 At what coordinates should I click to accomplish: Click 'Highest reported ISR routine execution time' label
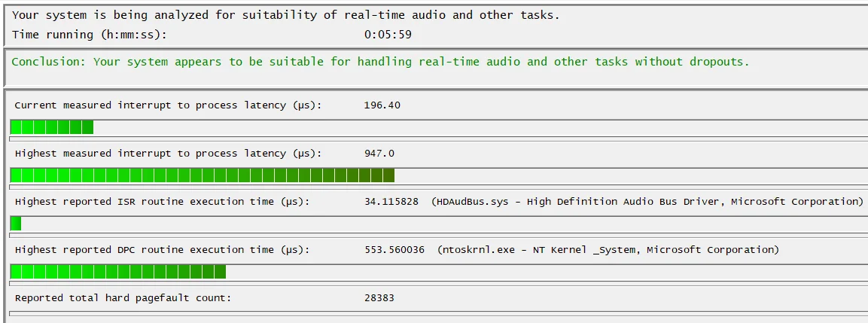tap(162, 201)
